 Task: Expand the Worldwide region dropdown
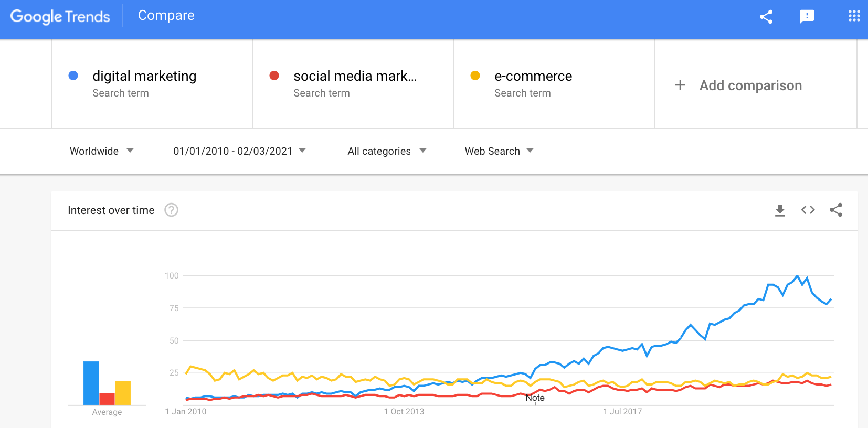(x=102, y=151)
